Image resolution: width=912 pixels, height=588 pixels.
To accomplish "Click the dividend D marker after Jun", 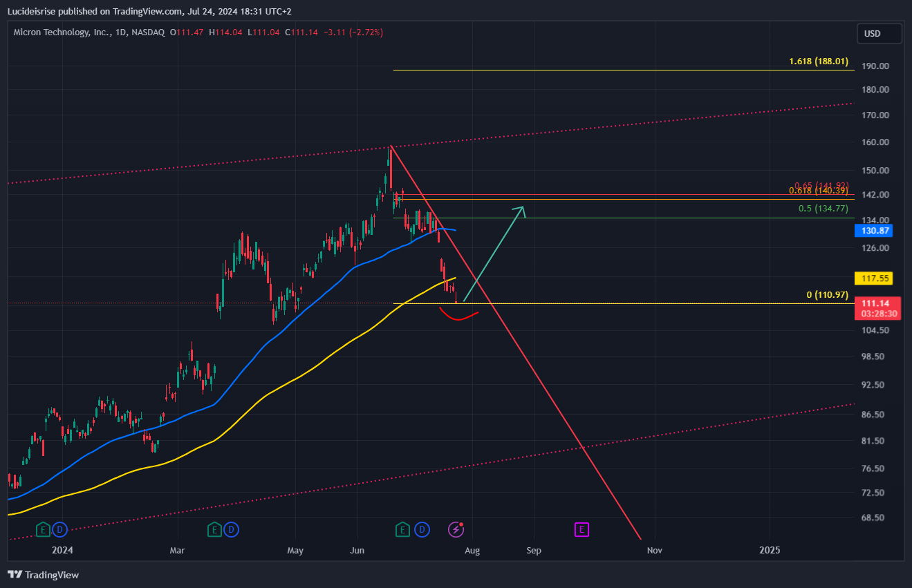I will point(422,530).
